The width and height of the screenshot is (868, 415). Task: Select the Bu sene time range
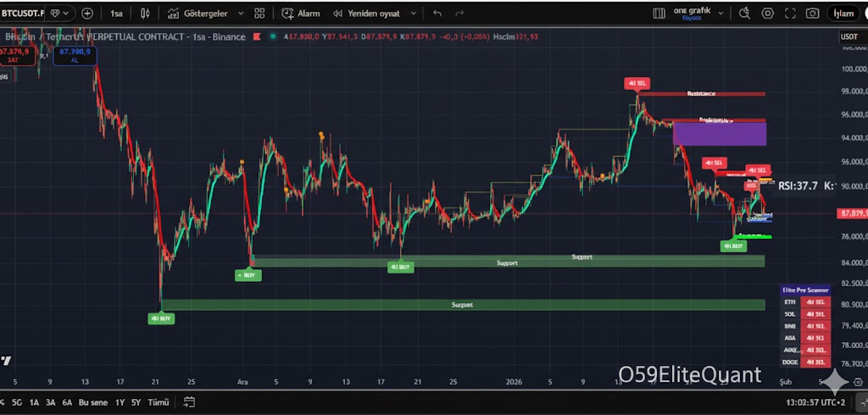[92, 402]
